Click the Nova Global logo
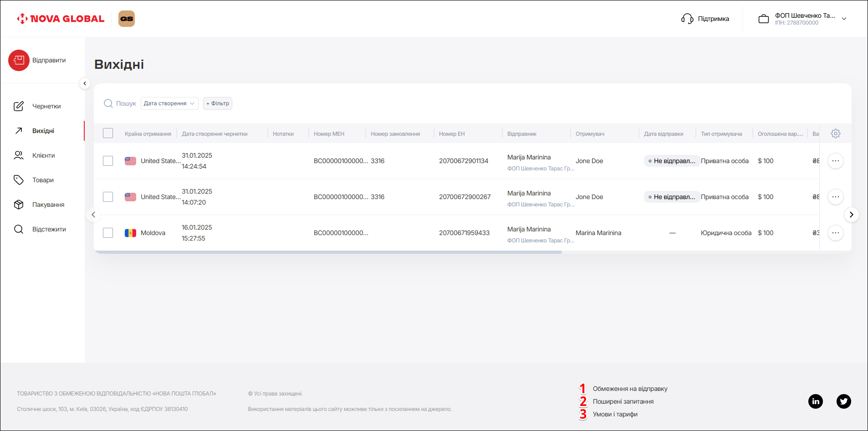Viewport: 868px width, 431px height. tap(61, 19)
